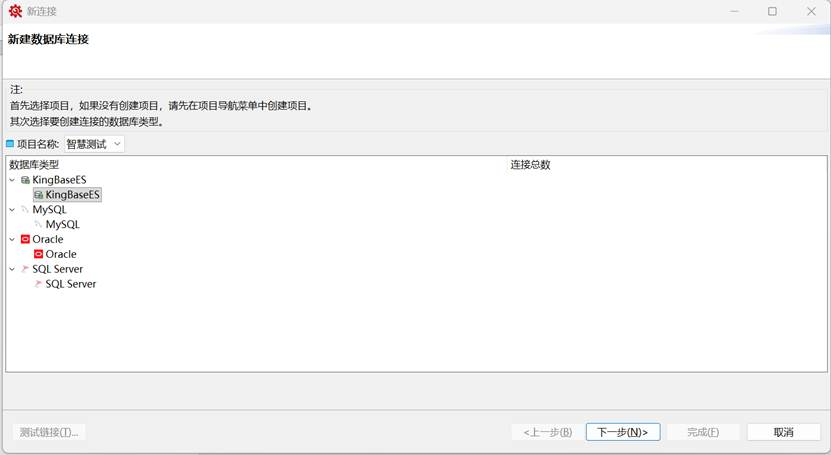This screenshot has width=831, height=455.
Task: Click the KingBaseES child node icon
Action: click(x=38, y=195)
